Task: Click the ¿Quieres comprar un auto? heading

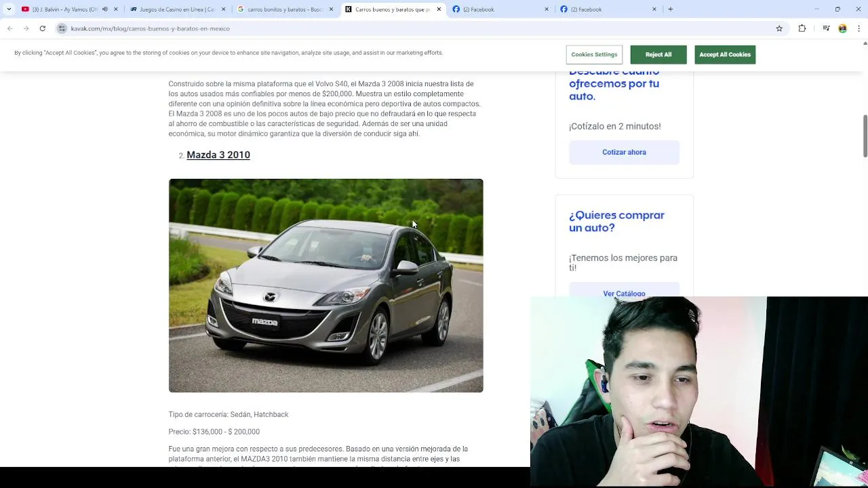Action: (616, 222)
